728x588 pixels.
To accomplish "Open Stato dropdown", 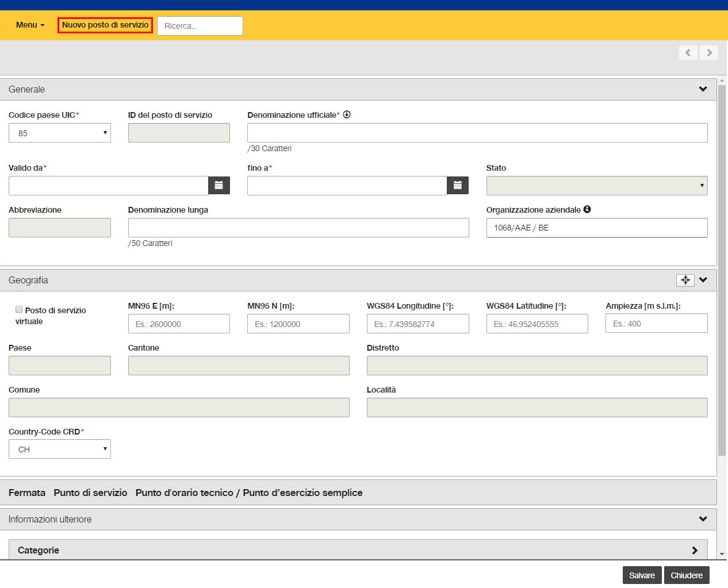I will coord(597,186).
